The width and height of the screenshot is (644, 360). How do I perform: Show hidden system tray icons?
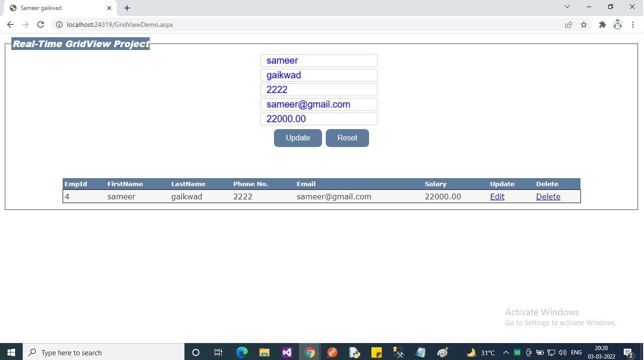[x=506, y=352]
